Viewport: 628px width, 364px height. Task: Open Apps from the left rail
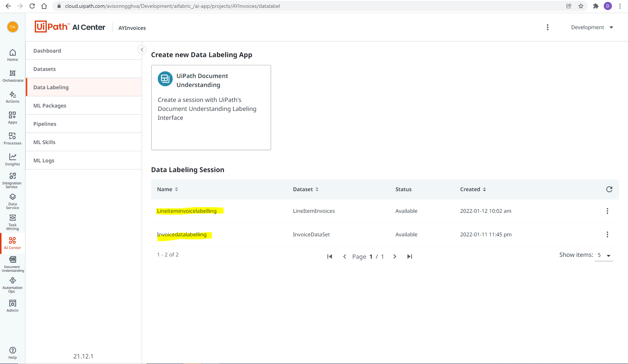tap(12, 118)
